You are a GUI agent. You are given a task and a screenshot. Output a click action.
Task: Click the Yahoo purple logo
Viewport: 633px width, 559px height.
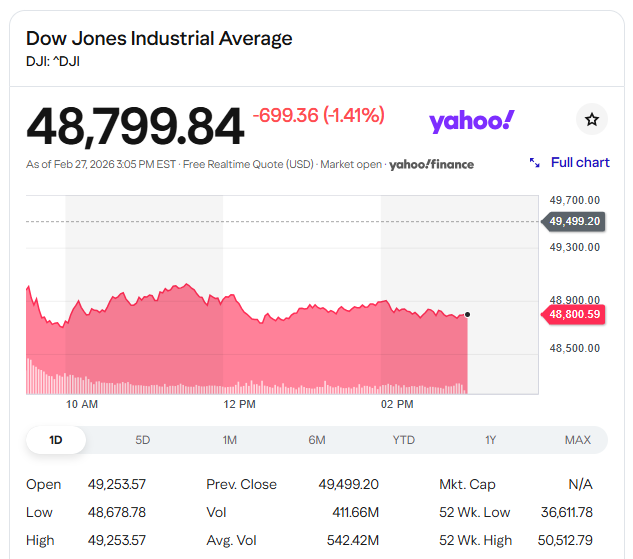tap(471, 121)
